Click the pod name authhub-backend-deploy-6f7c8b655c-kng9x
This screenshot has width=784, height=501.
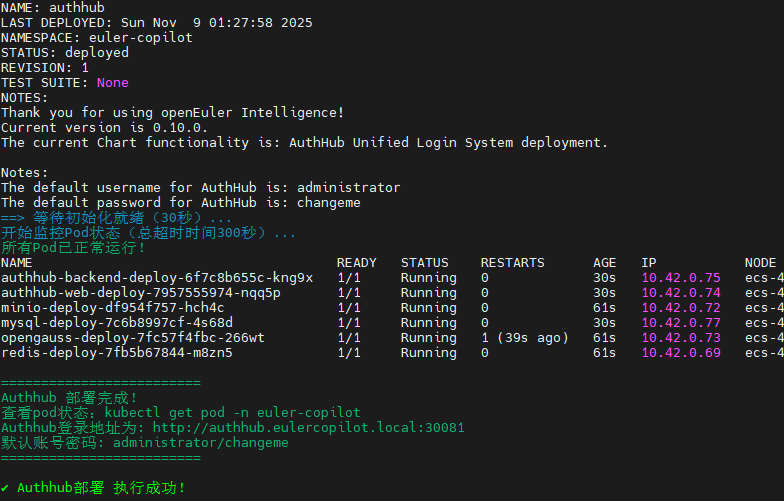click(x=157, y=278)
